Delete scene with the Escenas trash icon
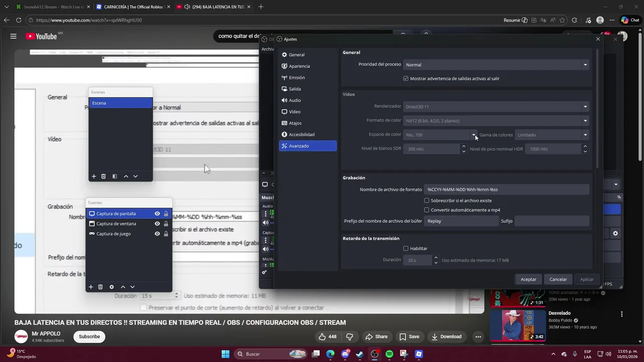This screenshot has width=644, height=362. (103, 176)
